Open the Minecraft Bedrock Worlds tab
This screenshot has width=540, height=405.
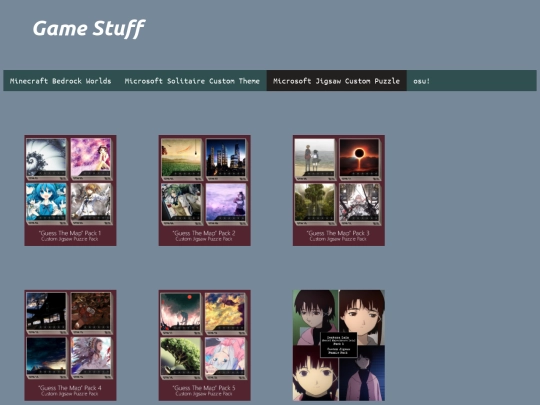tap(61, 81)
